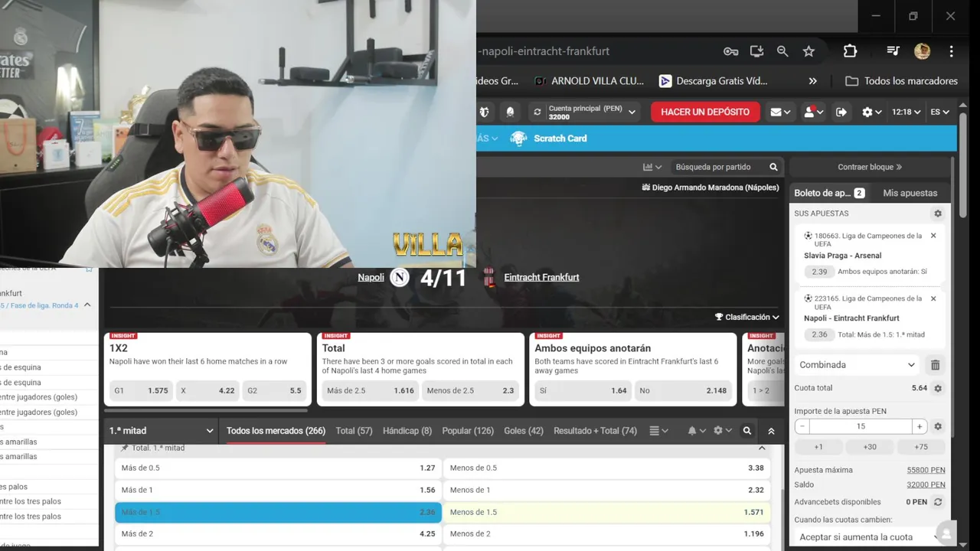Switch to the Popular (126) tab
The width and height of the screenshot is (980, 551).
pyautogui.click(x=468, y=431)
